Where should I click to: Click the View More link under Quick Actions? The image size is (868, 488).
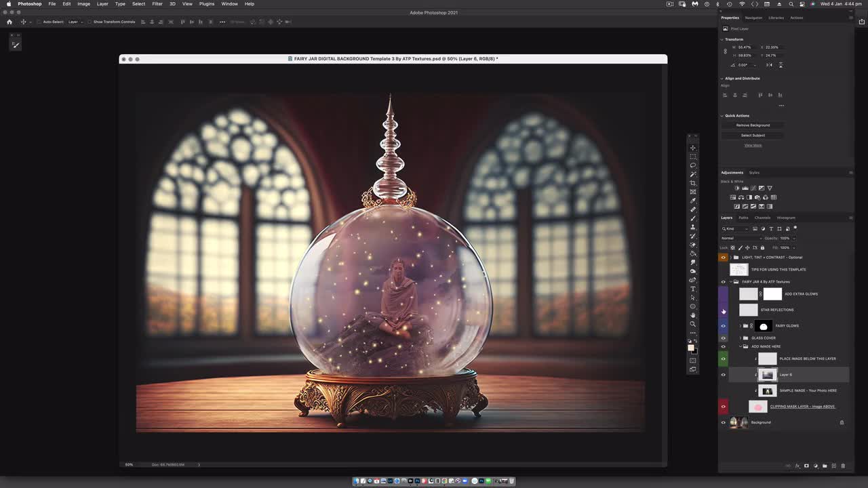[x=753, y=144]
